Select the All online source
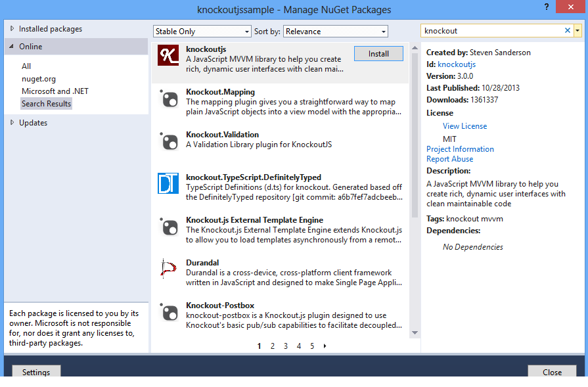Image resolution: width=588 pixels, height=387 pixels. tap(26, 66)
